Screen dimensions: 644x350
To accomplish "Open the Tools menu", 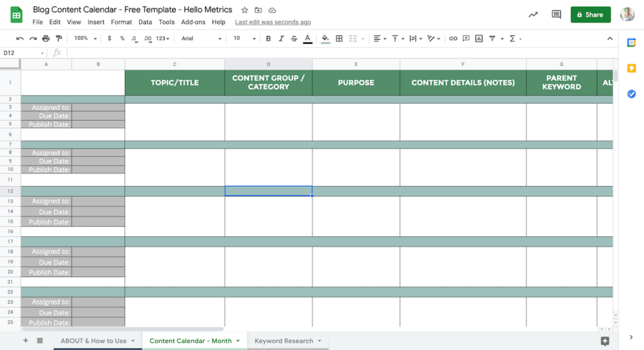I will coord(166,22).
